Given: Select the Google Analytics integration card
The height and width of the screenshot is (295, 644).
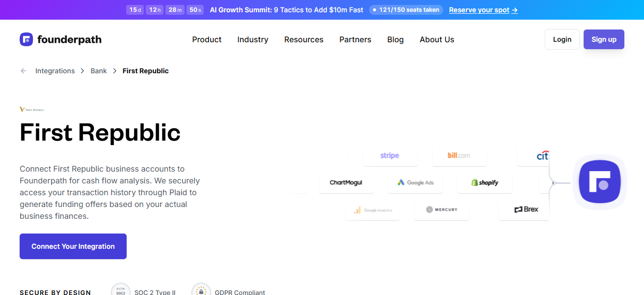Looking at the screenshot, I should pyautogui.click(x=373, y=210).
